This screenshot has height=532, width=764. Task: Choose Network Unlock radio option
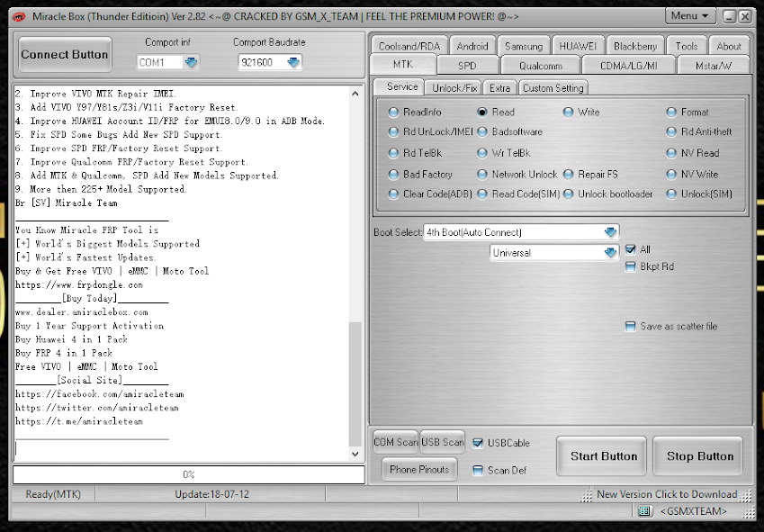click(x=517, y=175)
